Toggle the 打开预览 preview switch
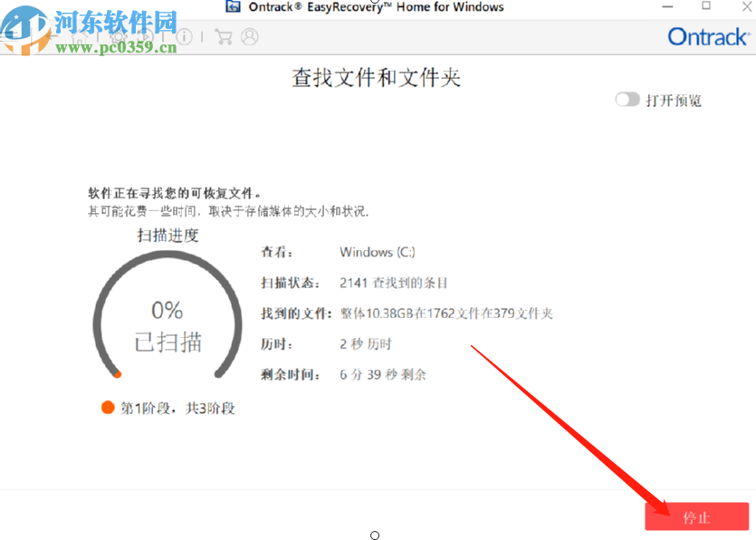 (627, 100)
